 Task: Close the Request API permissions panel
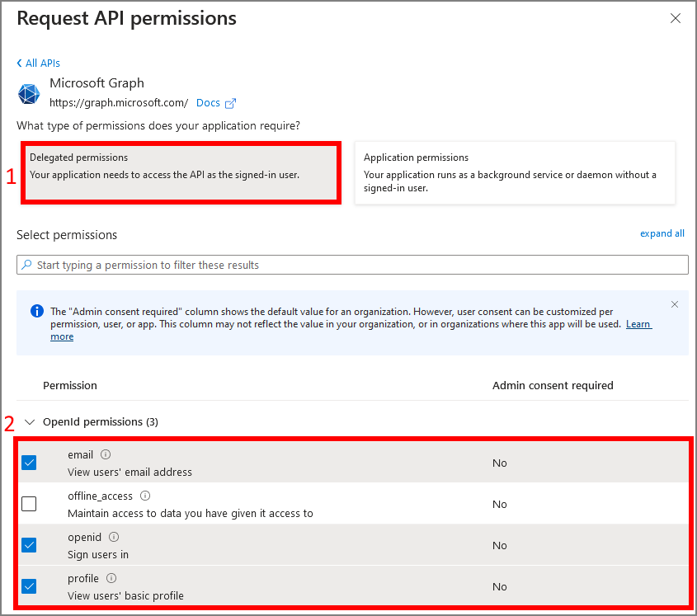tap(676, 18)
